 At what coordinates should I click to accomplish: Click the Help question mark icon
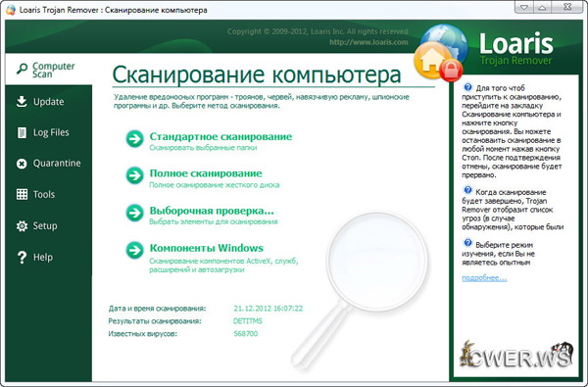[x=22, y=258]
